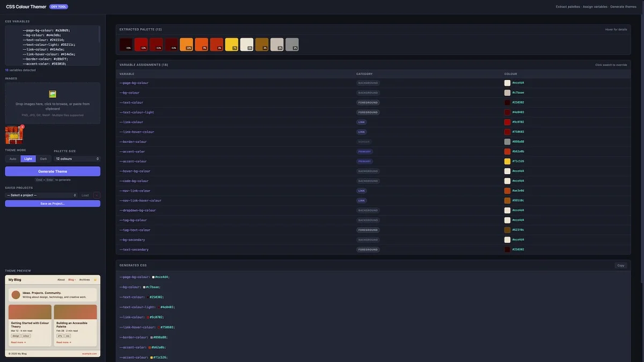Image resolution: width=644 pixels, height=362 pixels.
Task: Click the delete project icon next to Load
Action: coord(97,195)
